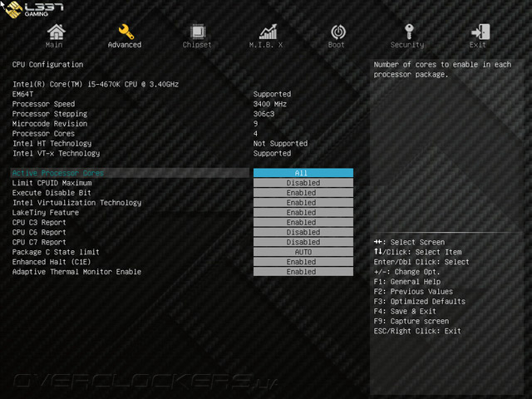
Task: Change CPU C6 Report Disabled value
Action: pyautogui.click(x=303, y=232)
